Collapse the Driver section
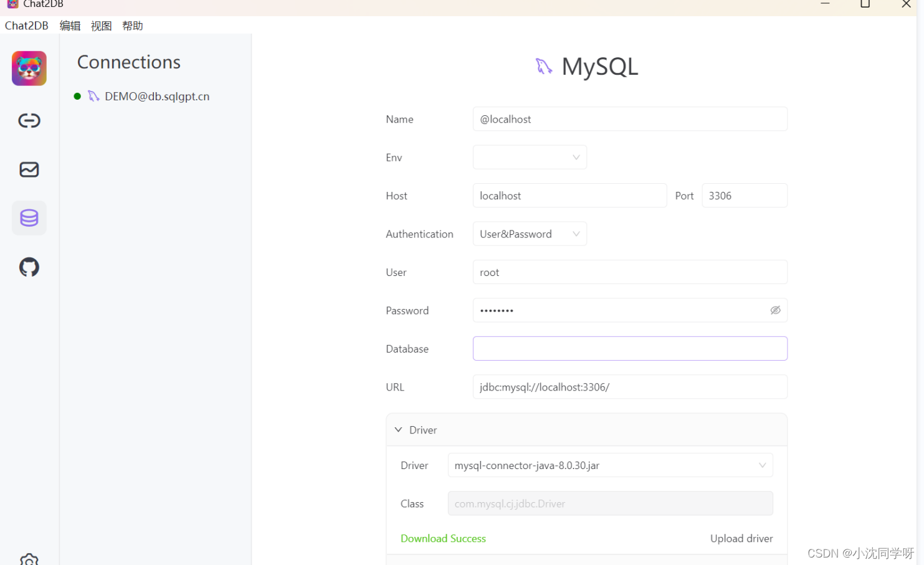This screenshot has width=924, height=565. click(399, 430)
